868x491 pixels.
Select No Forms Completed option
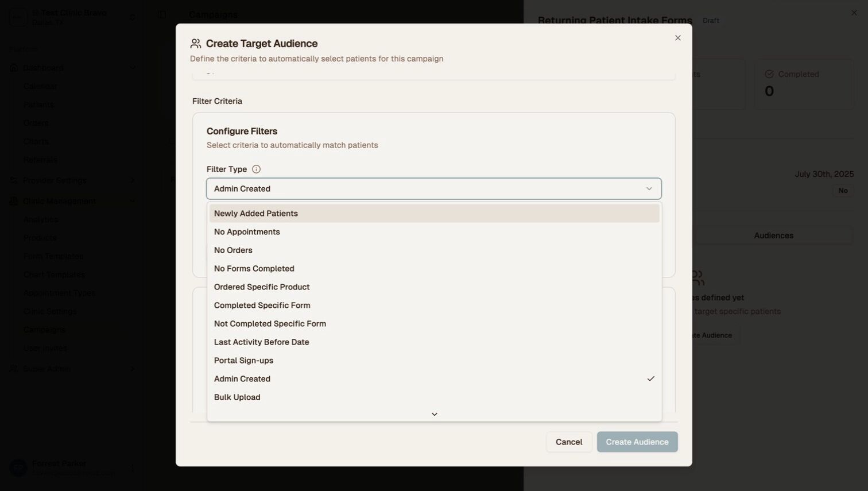pyautogui.click(x=434, y=269)
